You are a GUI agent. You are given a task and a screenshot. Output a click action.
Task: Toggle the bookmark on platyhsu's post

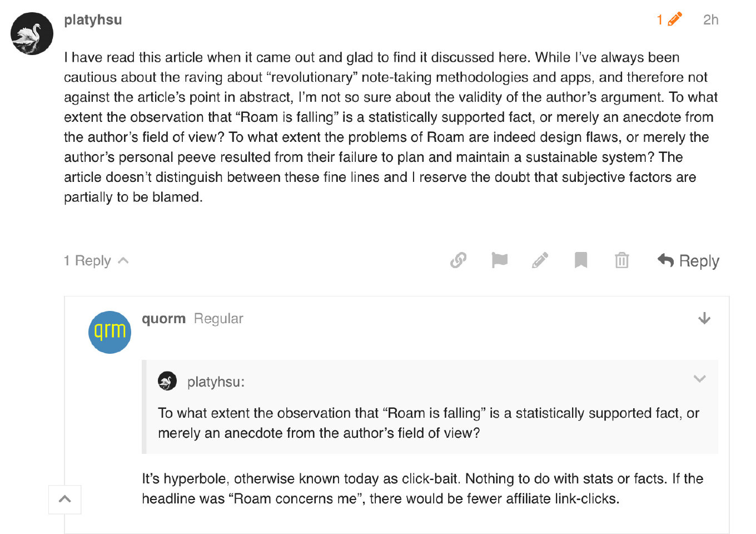[581, 260]
